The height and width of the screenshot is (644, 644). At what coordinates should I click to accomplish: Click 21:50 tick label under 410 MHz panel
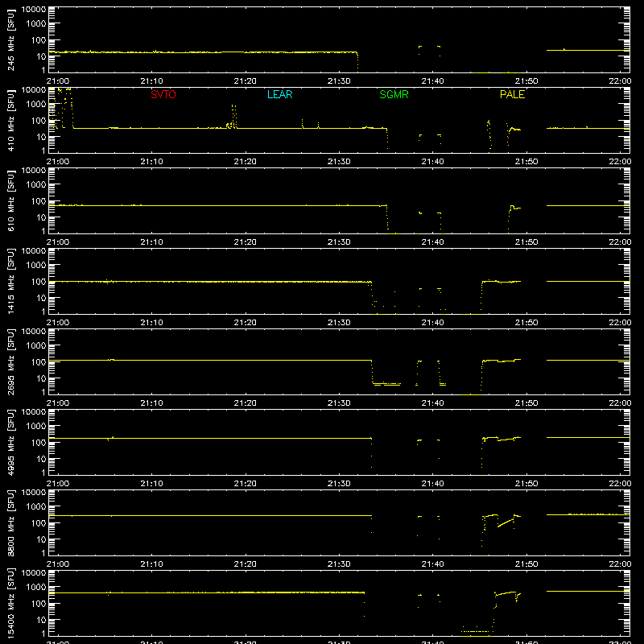526,162
